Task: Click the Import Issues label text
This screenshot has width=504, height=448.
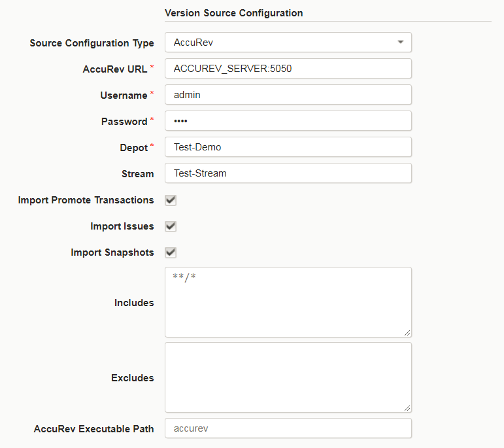Action: coord(122,226)
